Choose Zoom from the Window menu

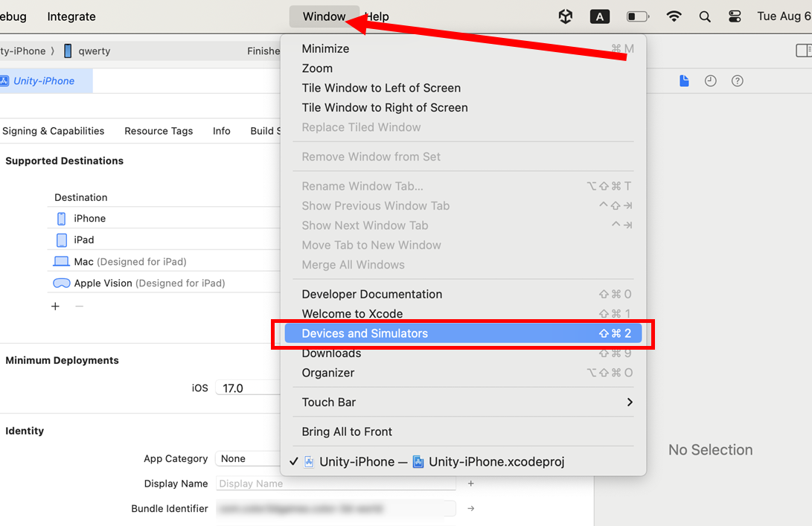coord(464,68)
